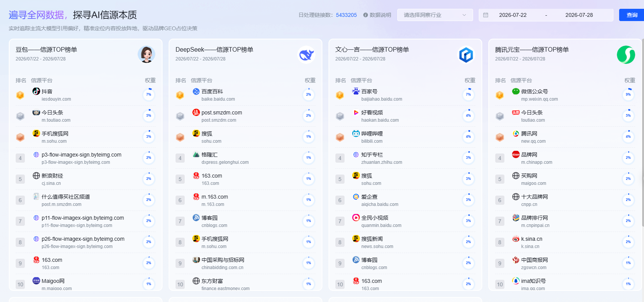Click the baike.baidu.com domain text
Screen dimensions: 644x302
pyautogui.click(x=218, y=99)
